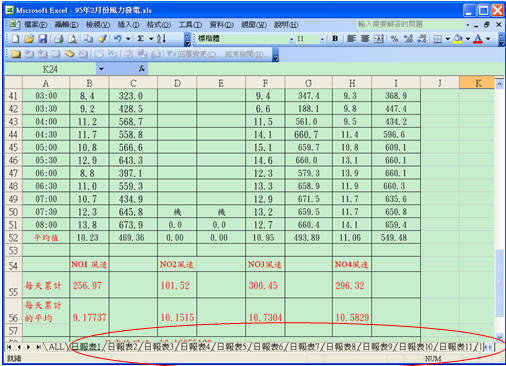Viewport: 506px width, 366px height.
Task: Click the AutoSum sigma icon
Action: point(141,39)
